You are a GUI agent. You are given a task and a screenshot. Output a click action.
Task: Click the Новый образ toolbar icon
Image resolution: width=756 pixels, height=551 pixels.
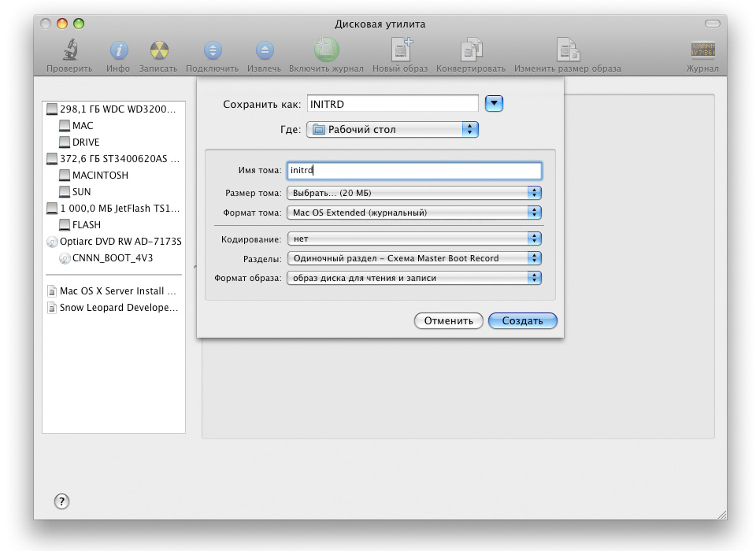[401, 51]
